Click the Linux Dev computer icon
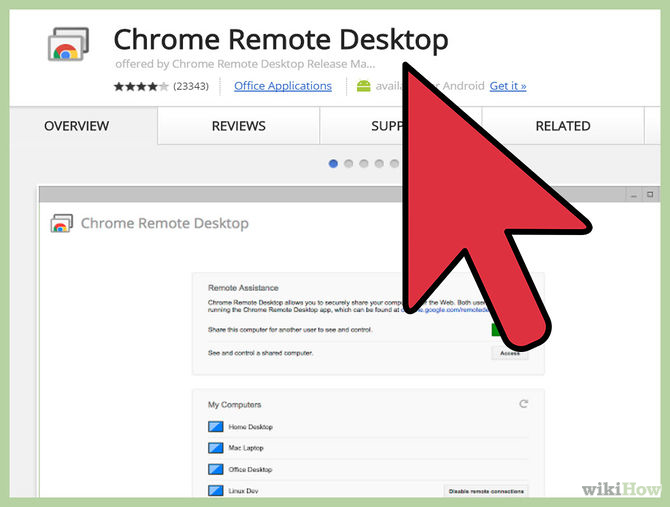The height and width of the screenshot is (507, 670). [x=215, y=490]
